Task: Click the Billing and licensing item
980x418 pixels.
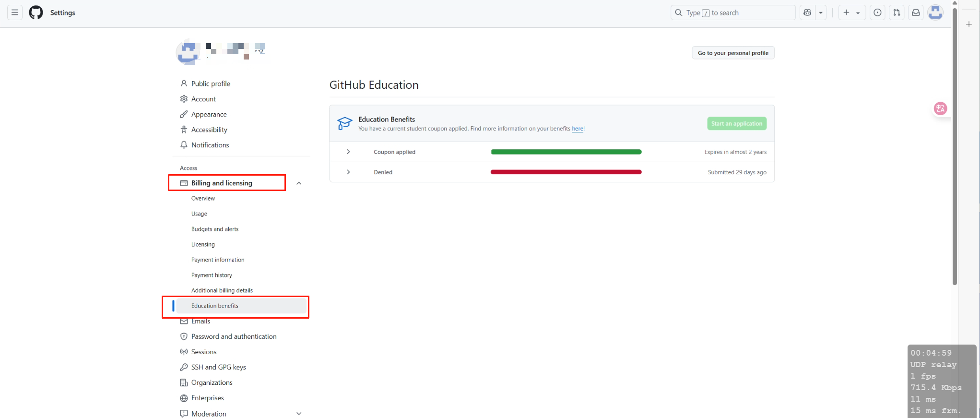Action: click(222, 183)
